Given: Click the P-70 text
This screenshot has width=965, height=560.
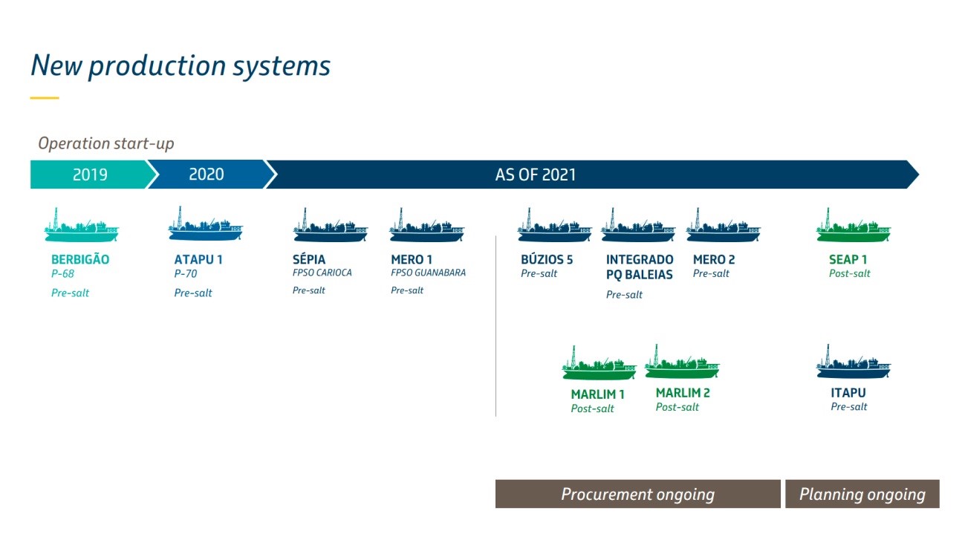Looking at the screenshot, I should point(186,274).
